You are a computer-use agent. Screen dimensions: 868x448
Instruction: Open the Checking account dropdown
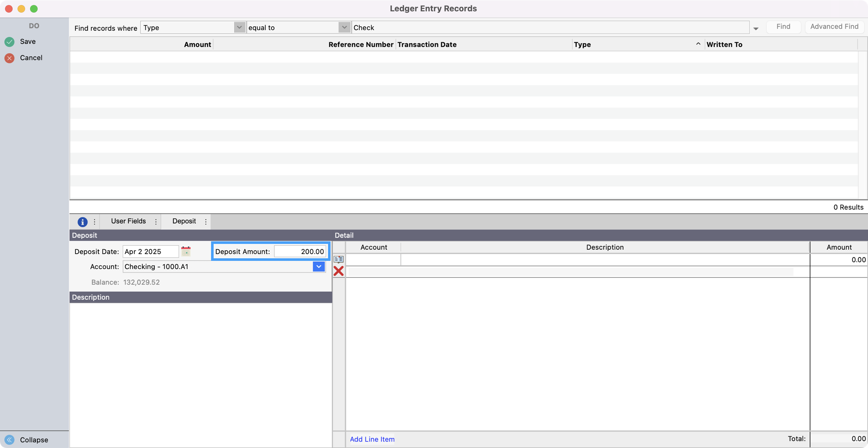319,266
